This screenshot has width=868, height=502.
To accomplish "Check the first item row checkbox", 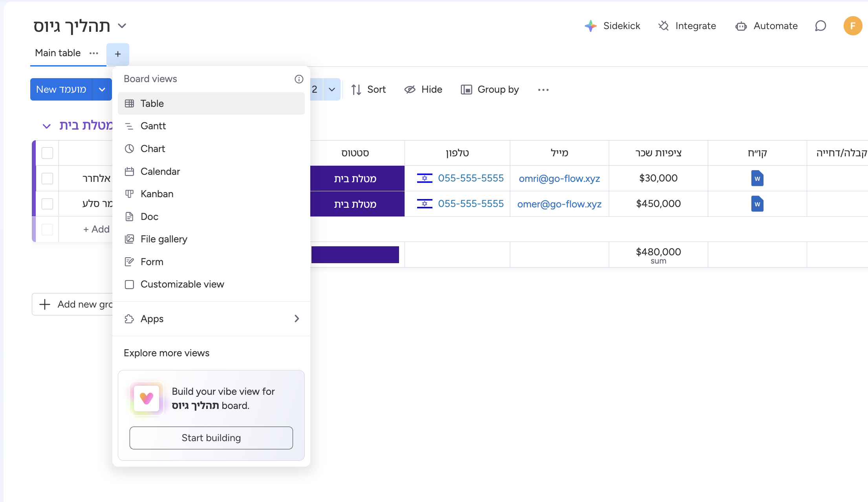I will pos(47,178).
